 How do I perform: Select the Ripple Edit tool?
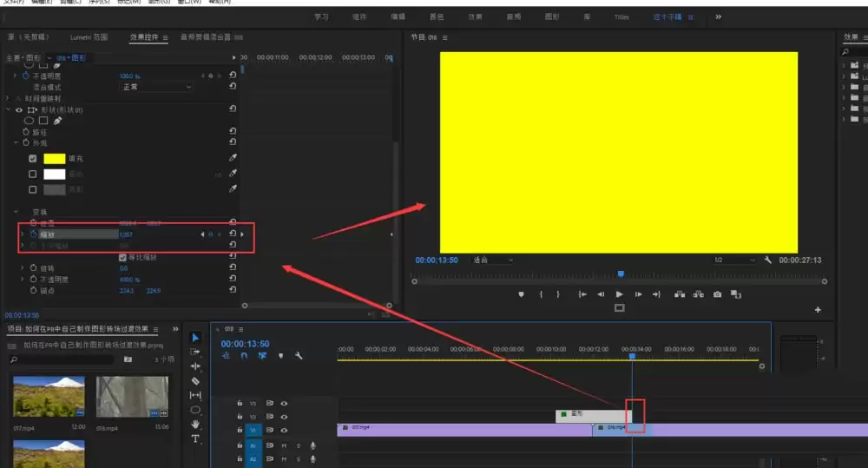[x=195, y=366]
